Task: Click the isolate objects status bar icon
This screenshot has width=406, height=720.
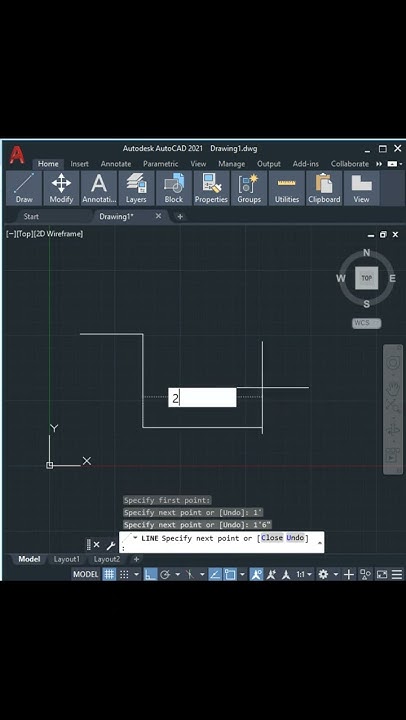Action: pyautogui.click(x=366, y=574)
